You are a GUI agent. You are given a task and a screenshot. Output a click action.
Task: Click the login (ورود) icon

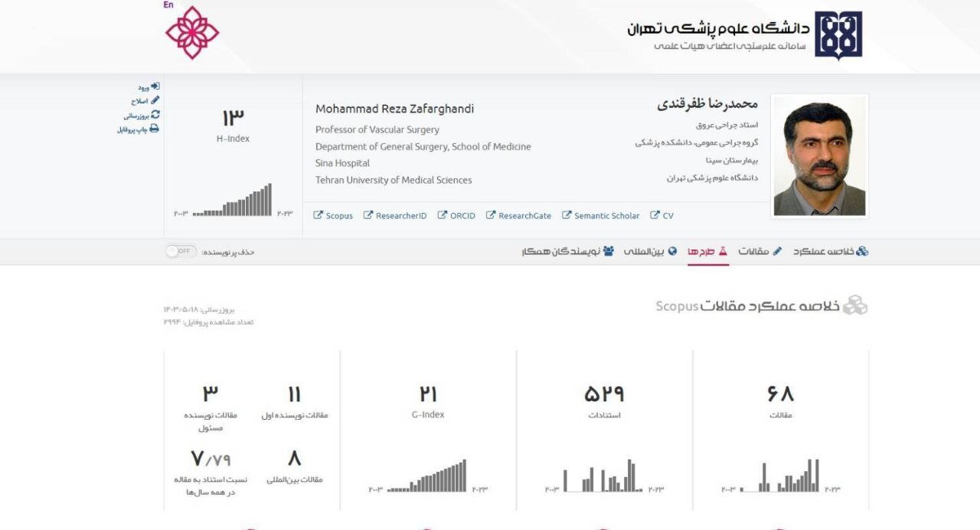click(155, 87)
